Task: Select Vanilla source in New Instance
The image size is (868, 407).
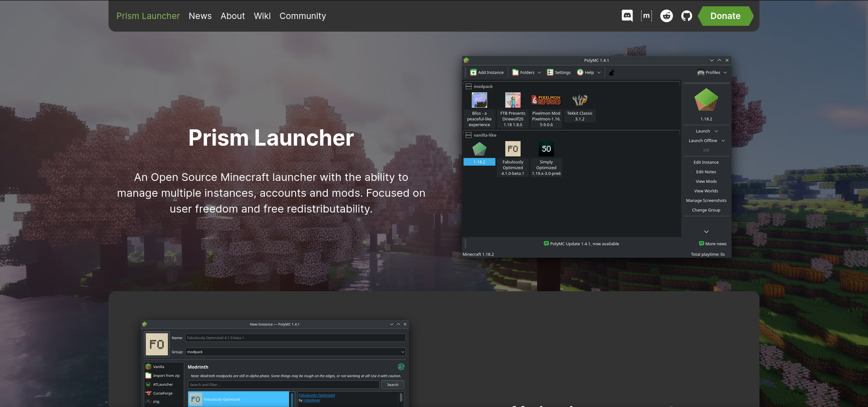Action: click(x=164, y=367)
